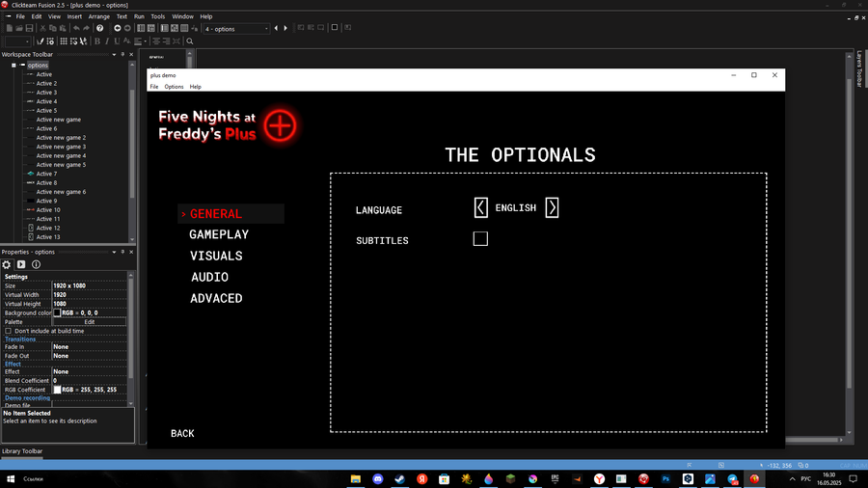Open the text alignment dropdown arrow

click(145, 41)
